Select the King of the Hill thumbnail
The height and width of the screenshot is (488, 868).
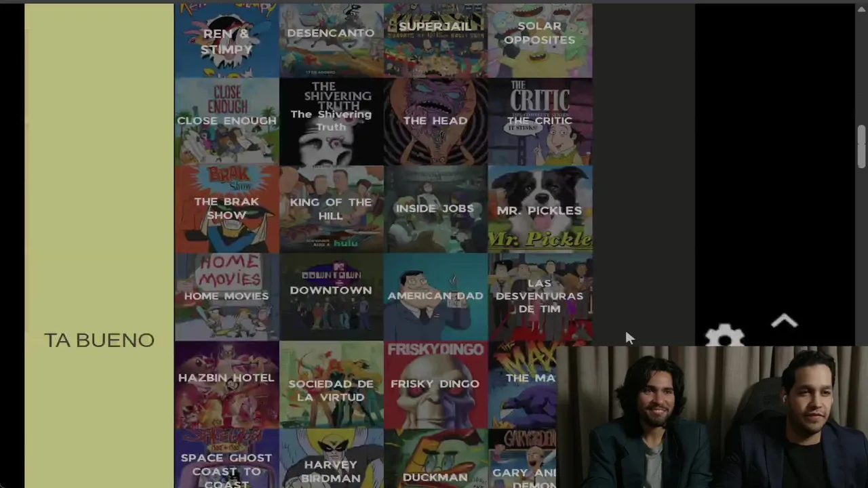[x=331, y=209]
